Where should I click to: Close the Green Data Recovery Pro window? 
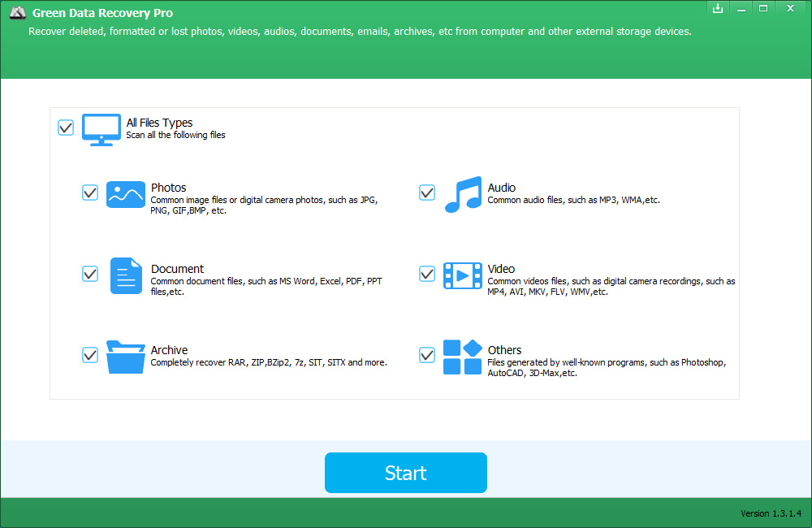coord(788,8)
